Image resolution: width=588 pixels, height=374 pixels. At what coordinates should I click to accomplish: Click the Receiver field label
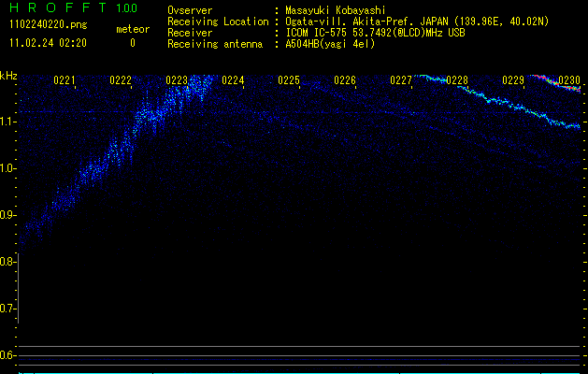(190, 33)
